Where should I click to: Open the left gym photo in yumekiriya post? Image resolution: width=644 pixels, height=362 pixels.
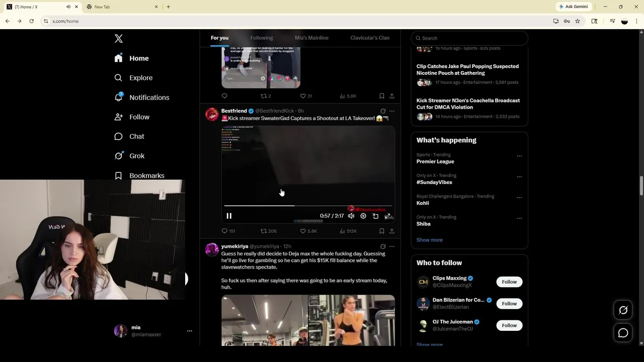coord(265,320)
